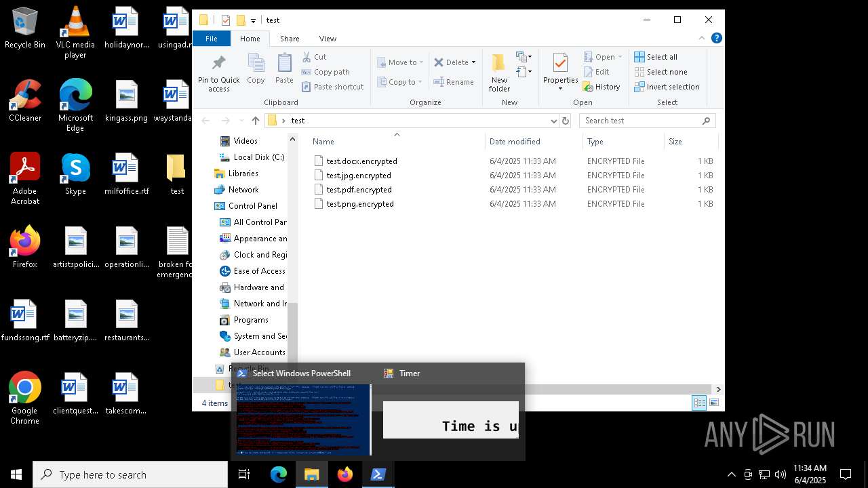Click Timer window preview thumbnail
The width and height of the screenshot is (868, 488).
click(451, 420)
